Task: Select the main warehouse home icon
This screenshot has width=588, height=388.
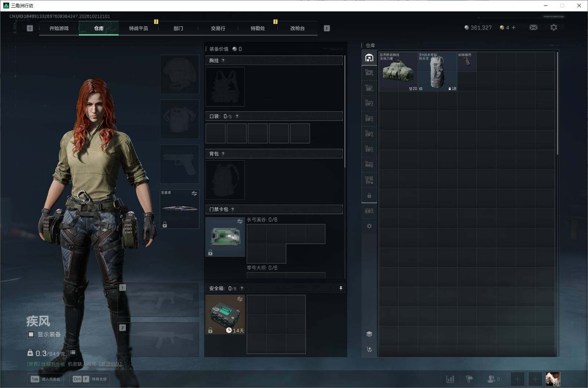Action: [x=369, y=58]
